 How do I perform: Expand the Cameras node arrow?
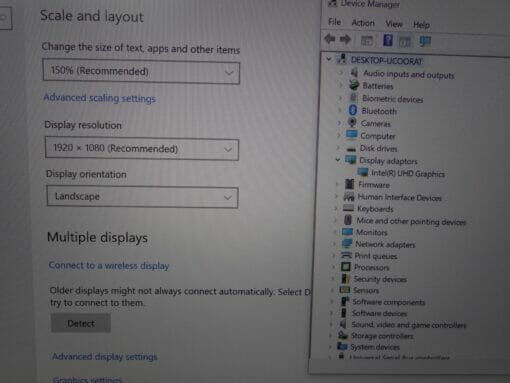click(x=339, y=123)
